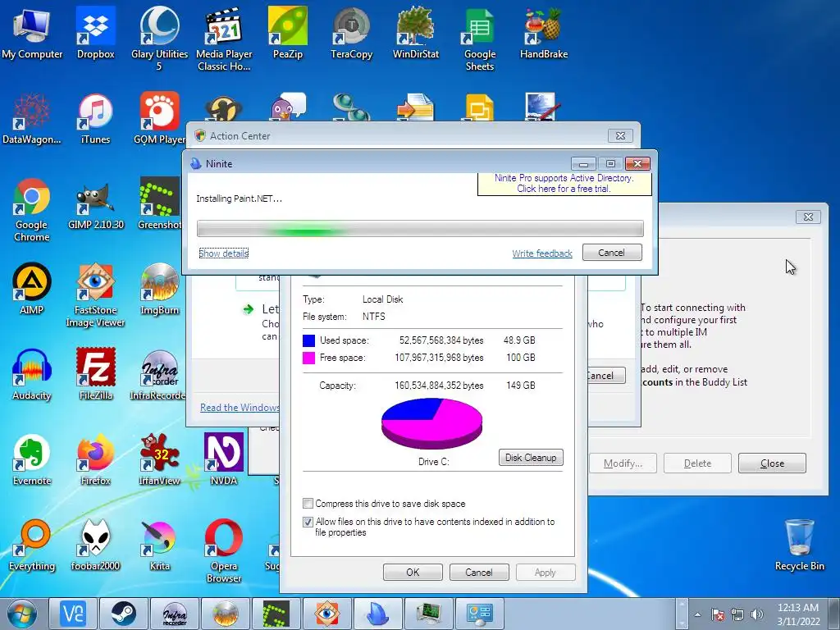Screen dimensions: 840x630
Task: Click OK in drive properties dialog
Action: tap(413, 572)
